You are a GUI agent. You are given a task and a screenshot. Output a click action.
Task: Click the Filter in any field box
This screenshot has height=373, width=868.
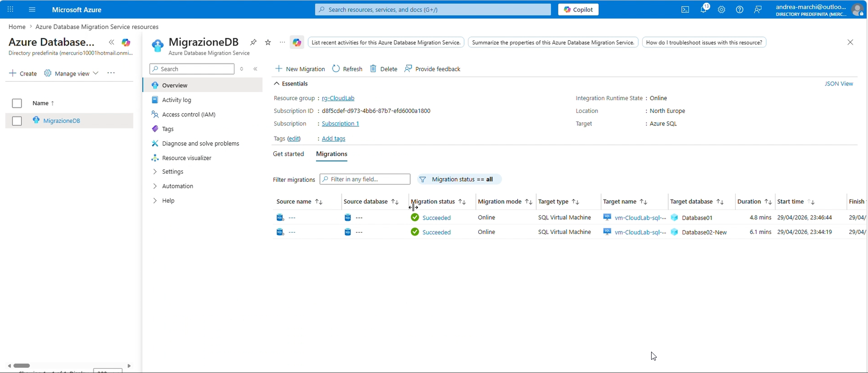(x=365, y=179)
